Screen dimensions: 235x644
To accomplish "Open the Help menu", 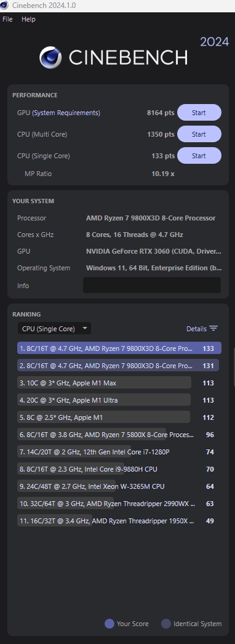I will [28, 19].
